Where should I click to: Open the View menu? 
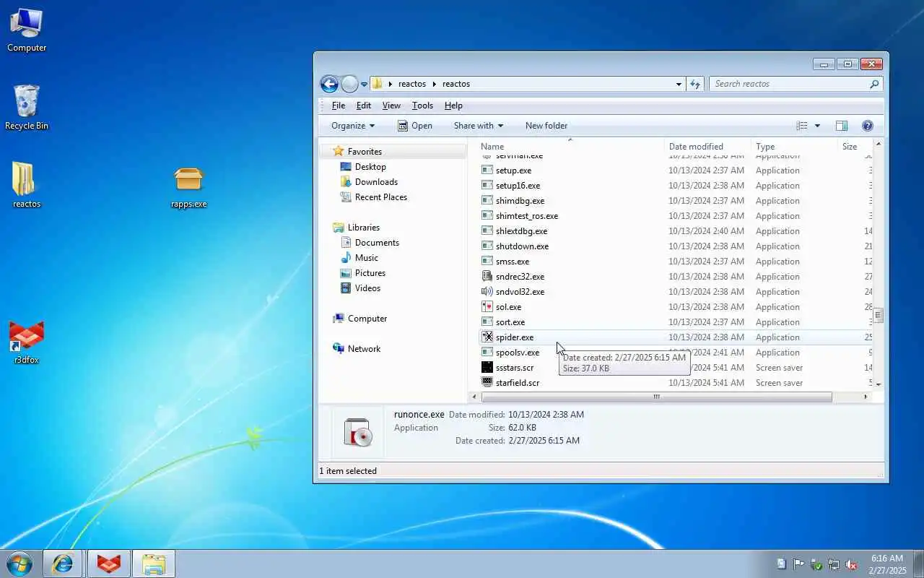tap(391, 105)
